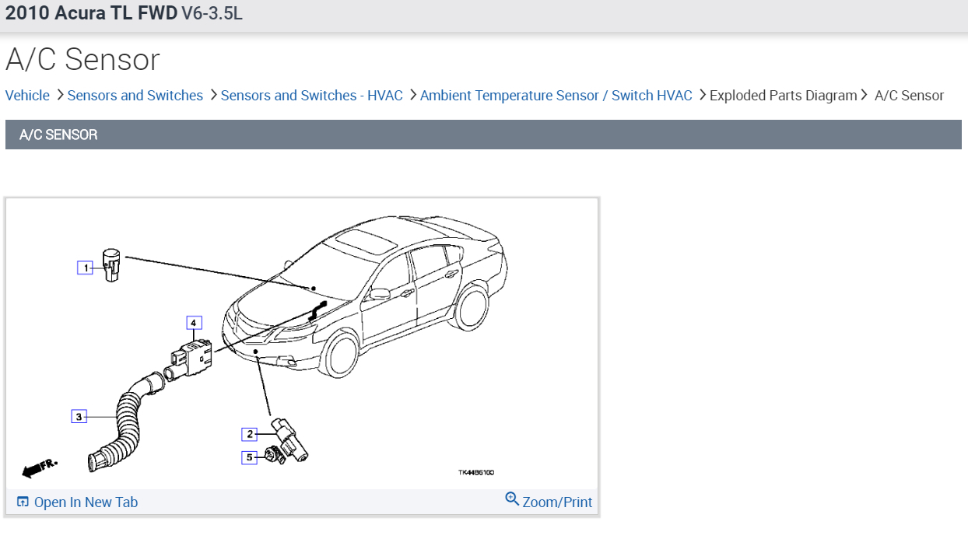The height and width of the screenshot is (560, 968).
Task: Click the Open In New Tab window icon
Action: coord(23,502)
